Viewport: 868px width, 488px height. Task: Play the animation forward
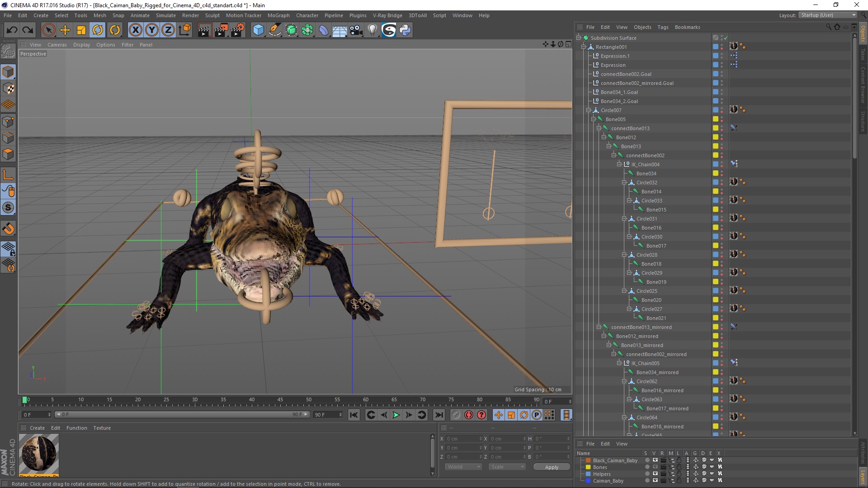[396, 415]
